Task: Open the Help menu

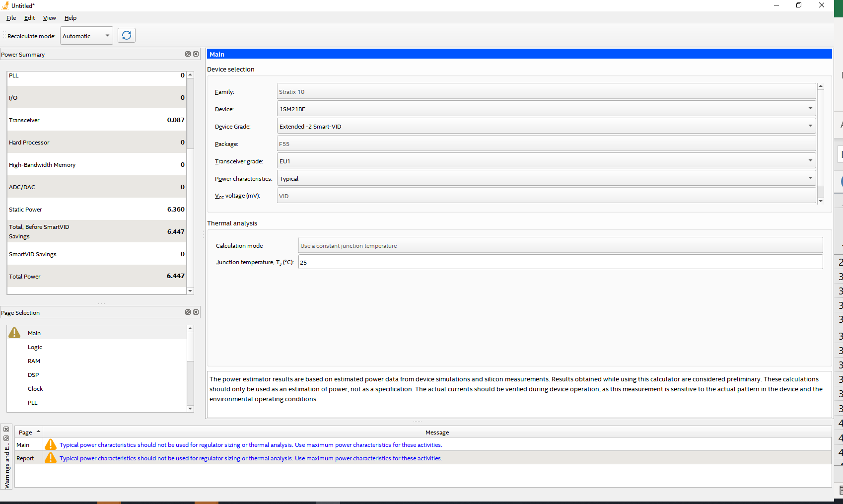Action: pos(70,18)
